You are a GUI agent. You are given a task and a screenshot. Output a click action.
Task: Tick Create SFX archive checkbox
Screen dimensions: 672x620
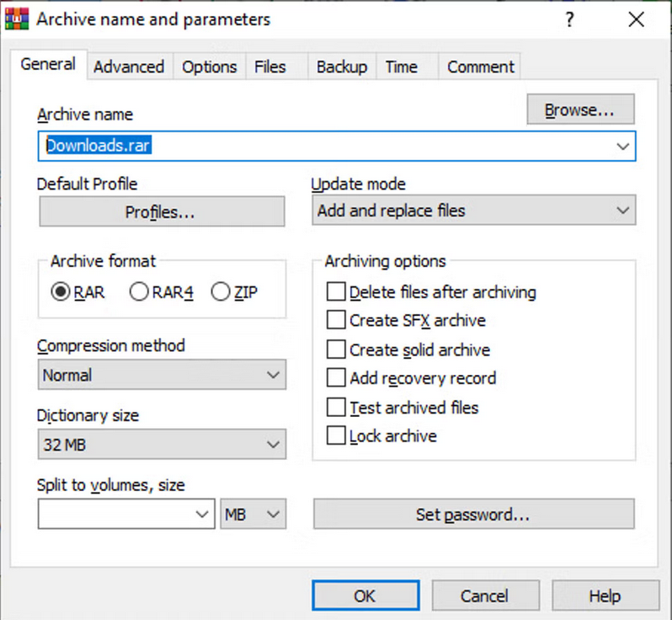pyautogui.click(x=406, y=320)
